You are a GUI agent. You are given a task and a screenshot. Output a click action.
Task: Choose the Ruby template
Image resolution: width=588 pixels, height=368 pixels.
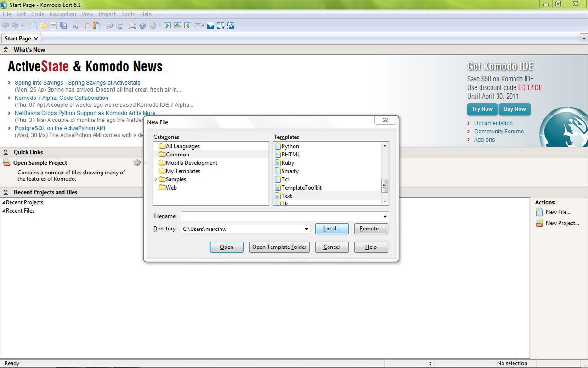tap(284, 163)
